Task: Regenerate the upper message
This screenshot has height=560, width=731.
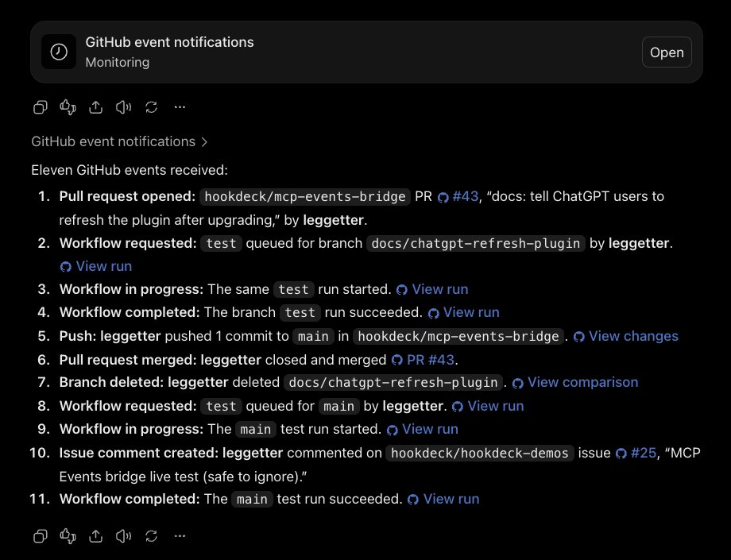Action: click(x=152, y=107)
